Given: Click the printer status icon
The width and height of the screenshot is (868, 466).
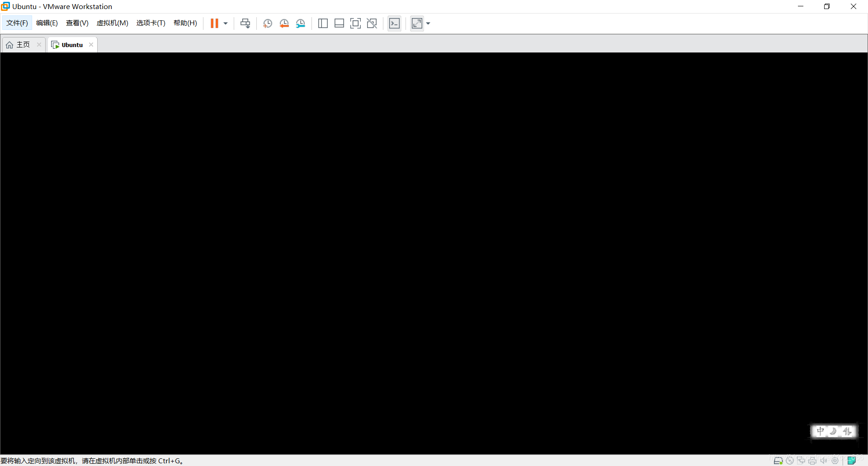Looking at the screenshot, I should pyautogui.click(x=812, y=461).
